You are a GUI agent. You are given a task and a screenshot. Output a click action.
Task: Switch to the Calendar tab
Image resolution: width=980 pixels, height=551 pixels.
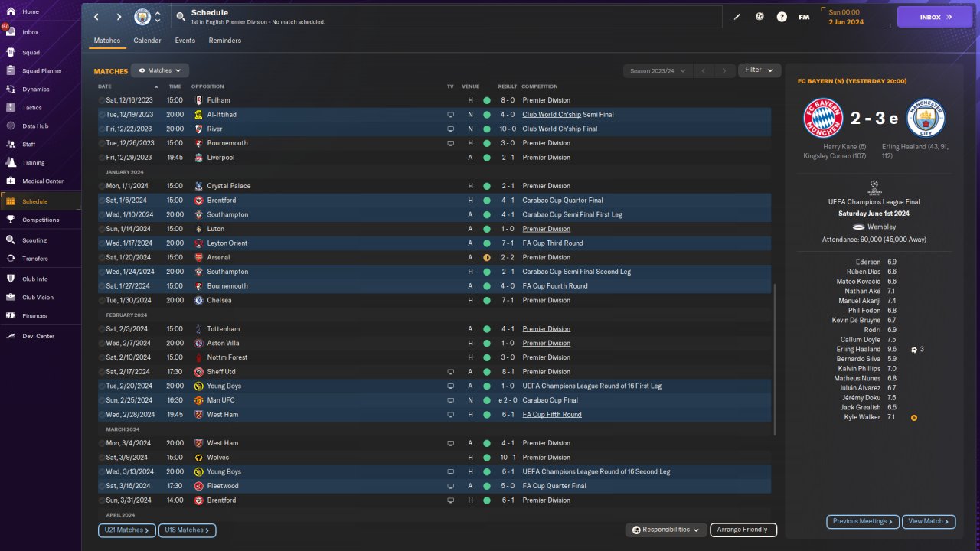(x=147, y=41)
